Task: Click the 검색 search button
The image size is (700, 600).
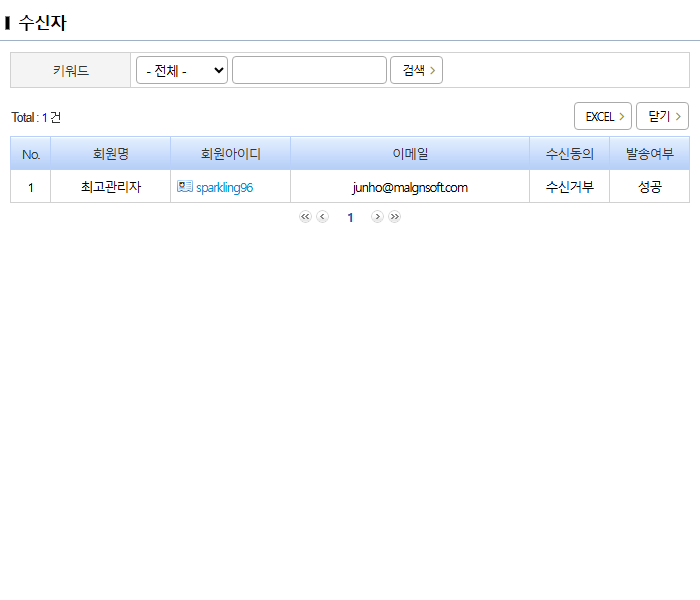Action: point(417,70)
